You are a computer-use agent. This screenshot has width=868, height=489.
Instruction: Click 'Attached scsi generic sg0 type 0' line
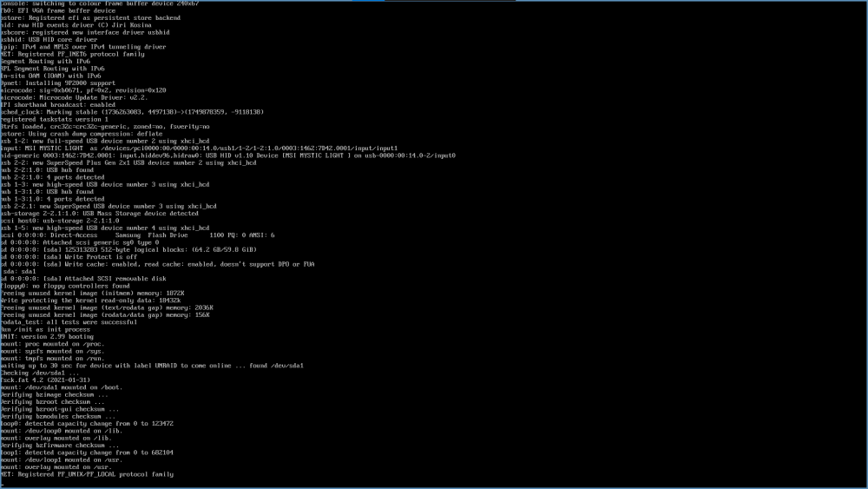coord(80,242)
